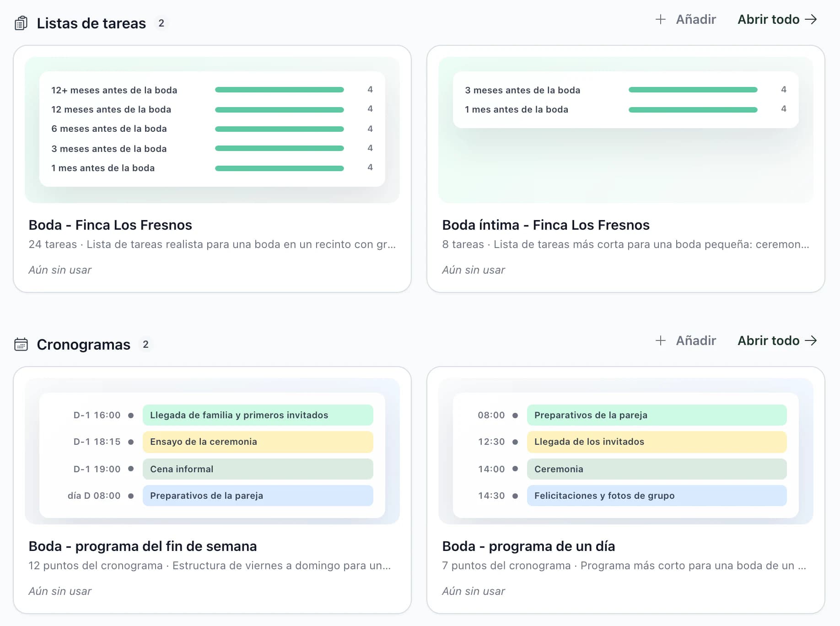
Task: Add a new task list with Añadir
Action: click(686, 19)
